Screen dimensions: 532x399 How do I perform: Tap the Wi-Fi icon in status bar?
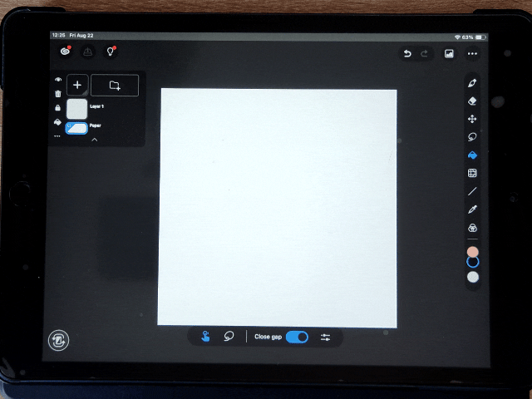point(457,37)
